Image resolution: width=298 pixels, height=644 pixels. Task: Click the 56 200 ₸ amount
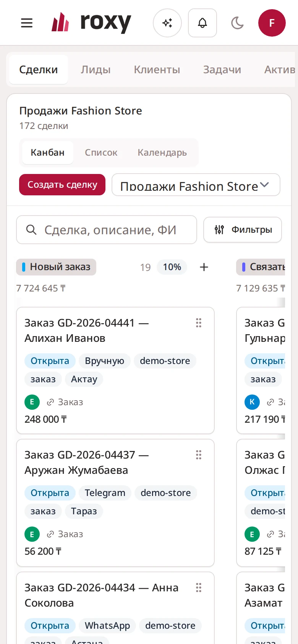tap(43, 551)
